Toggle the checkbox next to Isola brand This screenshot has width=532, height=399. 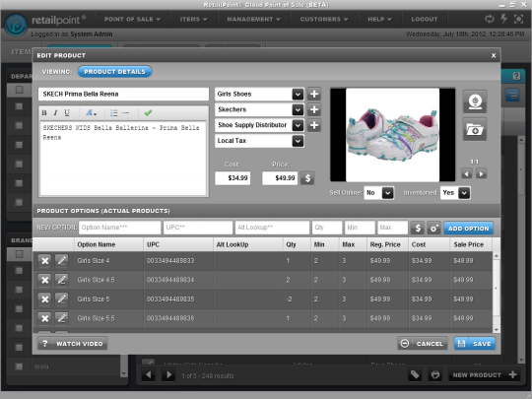pyautogui.click(x=20, y=366)
